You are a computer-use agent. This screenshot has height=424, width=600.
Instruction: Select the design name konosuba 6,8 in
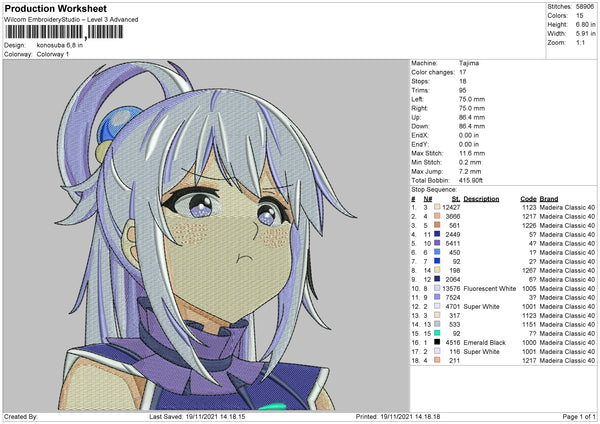click(x=60, y=45)
